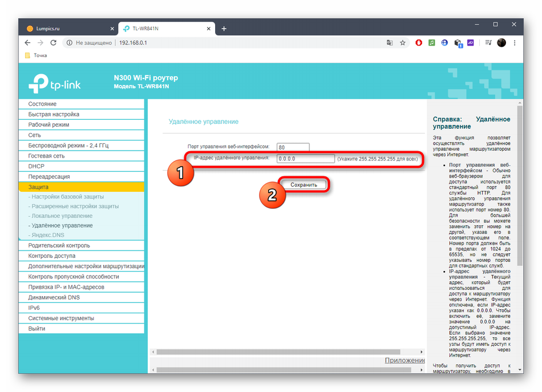This screenshot has width=542, height=392.
Task: Open the translate page icon in address bar
Action: click(x=390, y=43)
